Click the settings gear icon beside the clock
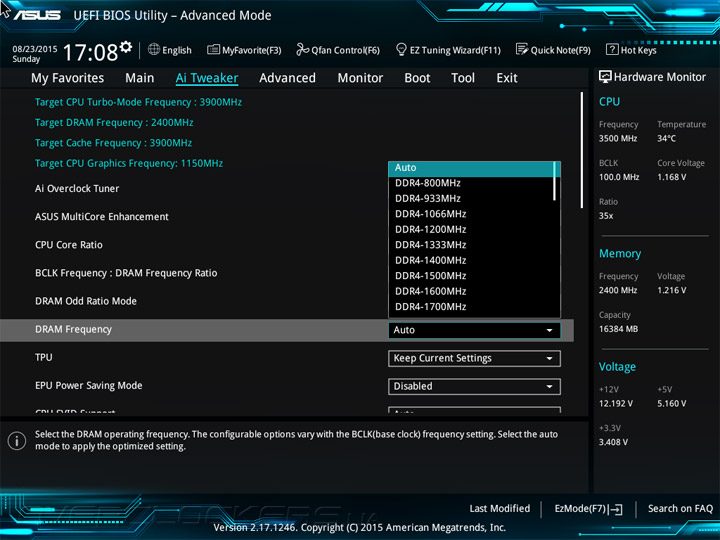 click(126, 47)
